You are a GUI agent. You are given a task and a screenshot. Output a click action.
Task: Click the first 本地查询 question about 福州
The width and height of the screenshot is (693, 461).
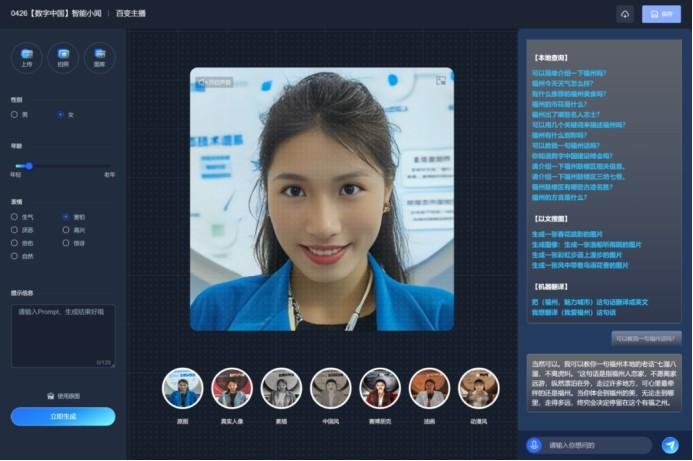568,73
